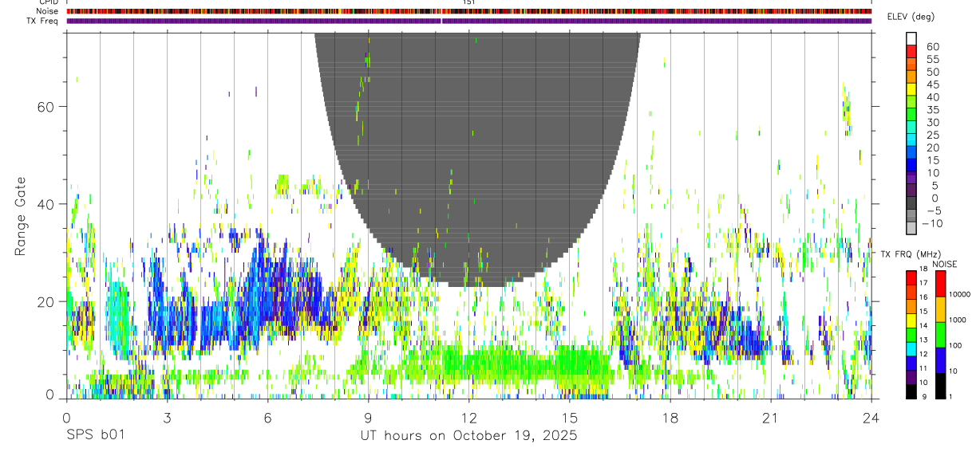Image resolution: width=980 pixels, height=452 pixels.
Task: Click the '10000' label on the NOISE scale
Action: coord(961,294)
